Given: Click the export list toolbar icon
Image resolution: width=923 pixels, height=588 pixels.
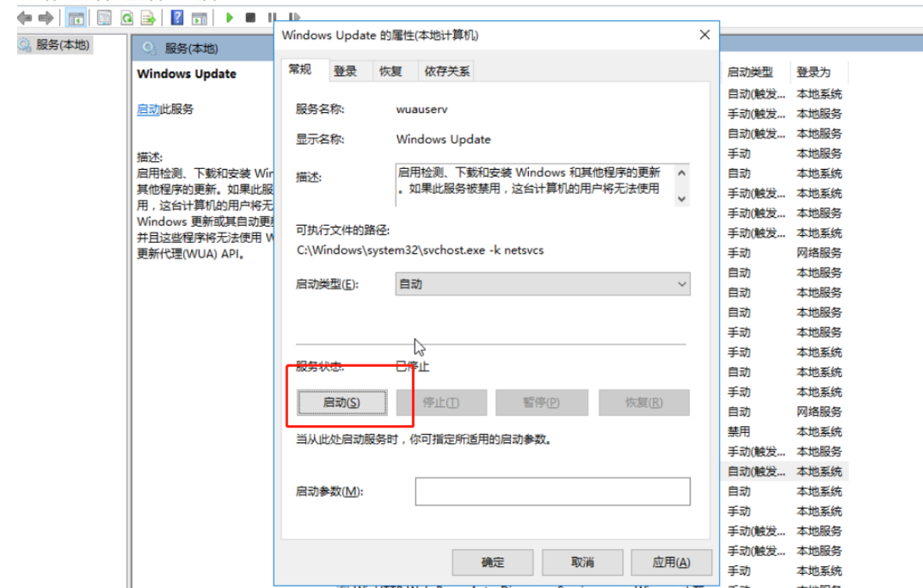Looking at the screenshot, I should (x=147, y=17).
